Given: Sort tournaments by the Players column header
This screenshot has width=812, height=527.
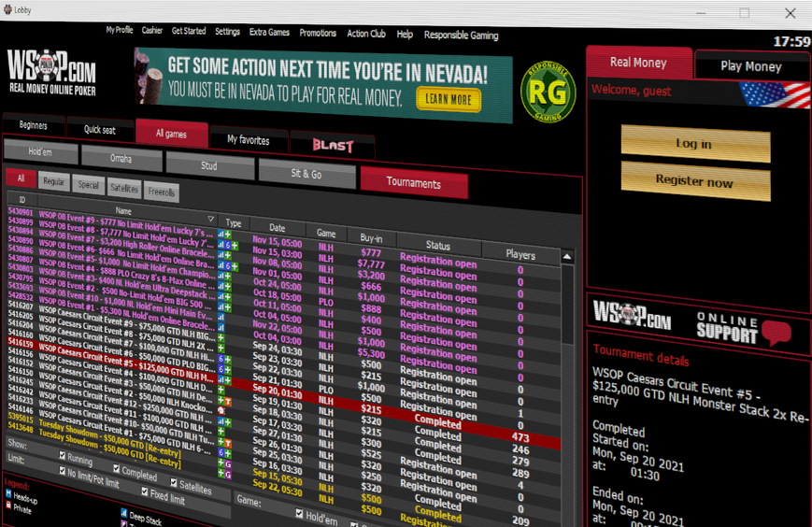Looking at the screenshot, I should pyautogui.click(x=520, y=254).
